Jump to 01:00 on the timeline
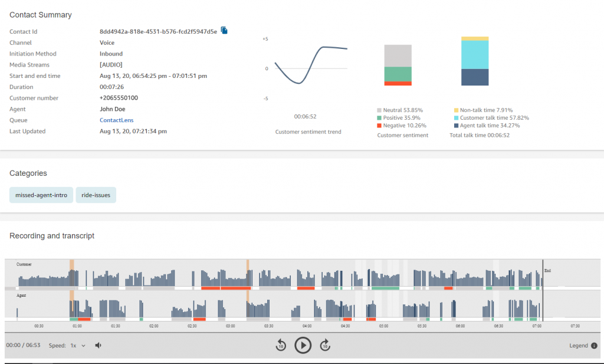This screenshot has height=364, width=604. tap(77, 326)
